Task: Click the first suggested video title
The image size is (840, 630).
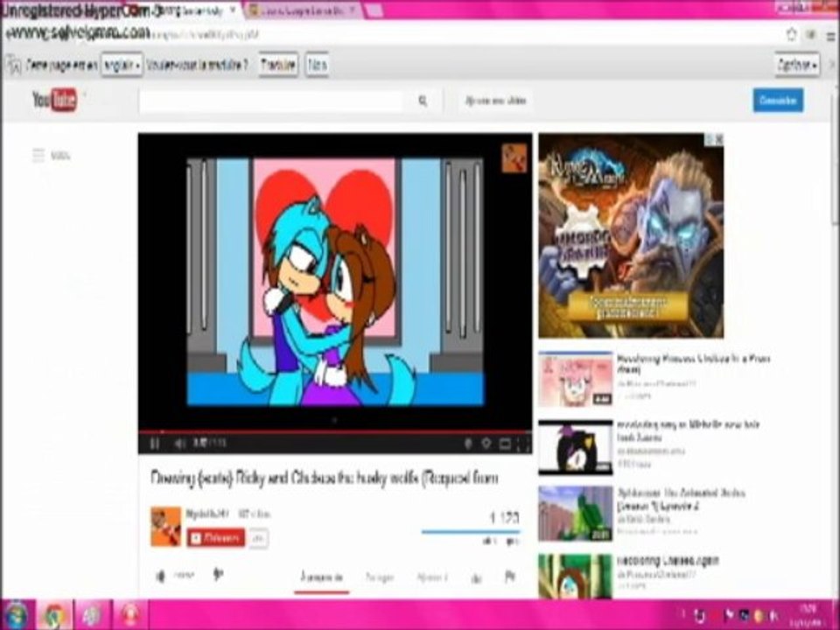Action: tap(694, 364)
